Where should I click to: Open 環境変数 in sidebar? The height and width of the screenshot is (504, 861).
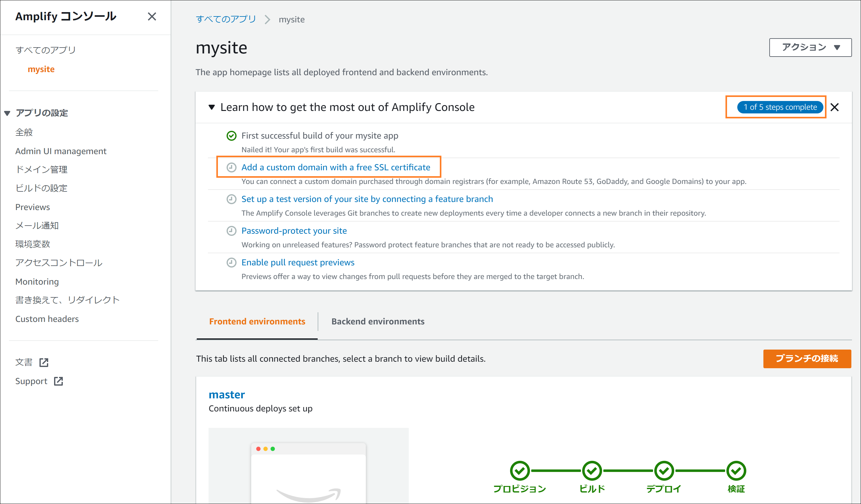click(33, 244)
